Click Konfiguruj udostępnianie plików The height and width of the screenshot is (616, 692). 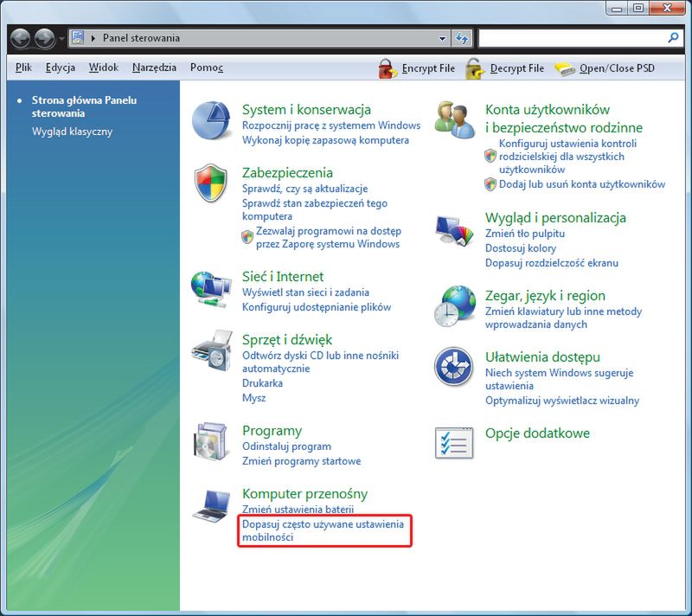(x=317, y=307)
